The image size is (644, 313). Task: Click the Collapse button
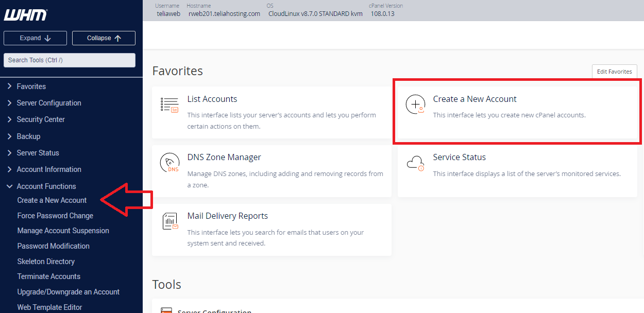104,38
